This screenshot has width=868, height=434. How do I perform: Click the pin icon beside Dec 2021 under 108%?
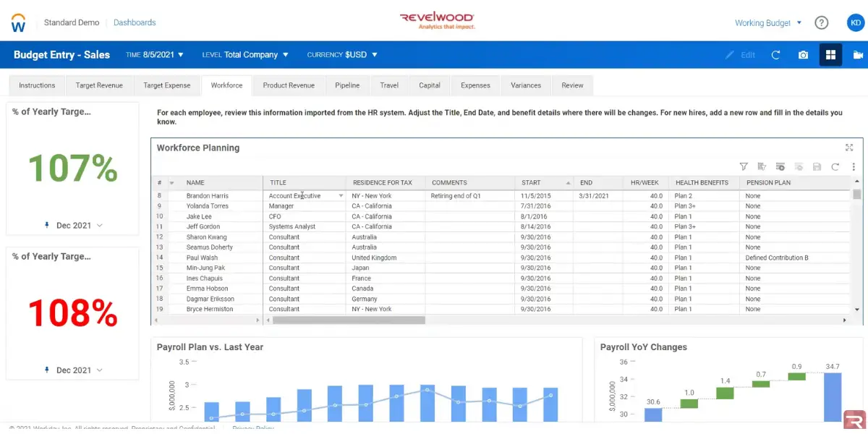coord(48,370)
